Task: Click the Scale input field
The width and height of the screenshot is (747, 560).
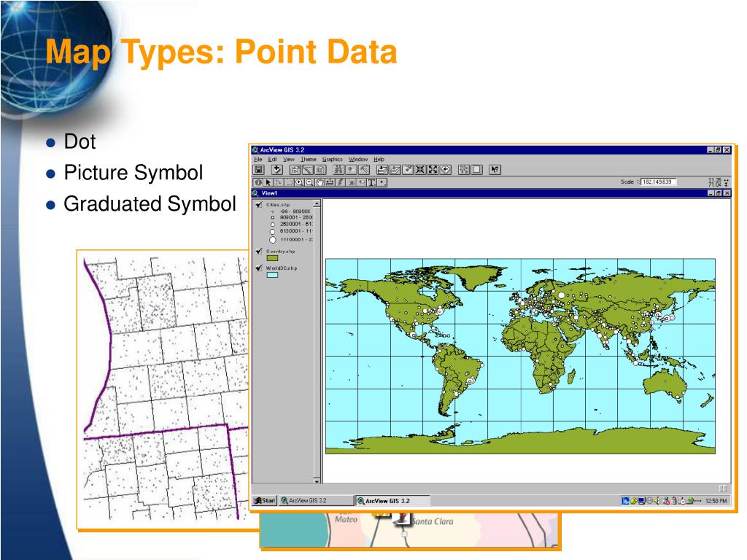Action: (x=658, y=182)
